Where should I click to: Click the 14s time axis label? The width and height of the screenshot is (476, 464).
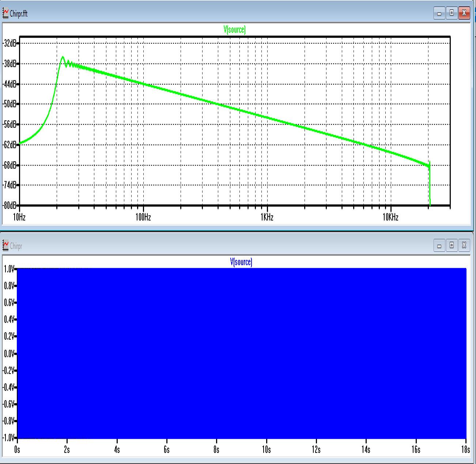pos(366,449)
